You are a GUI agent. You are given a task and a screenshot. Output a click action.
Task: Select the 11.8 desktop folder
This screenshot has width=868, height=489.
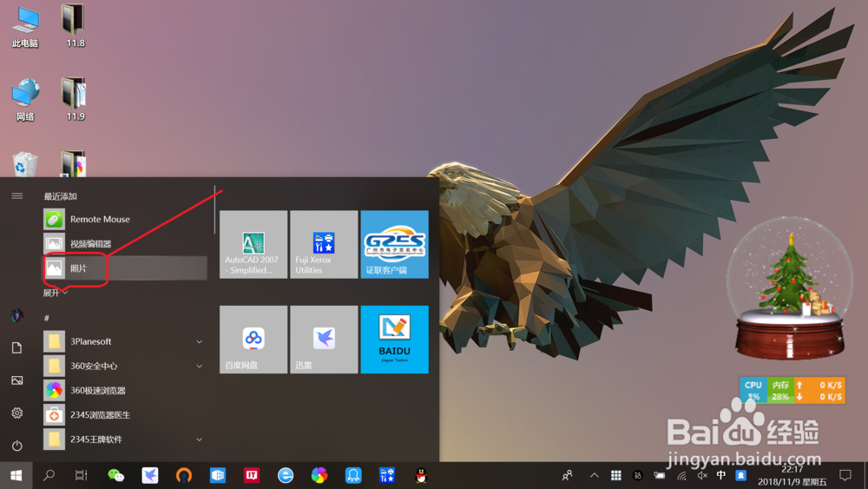coord(75,25)
